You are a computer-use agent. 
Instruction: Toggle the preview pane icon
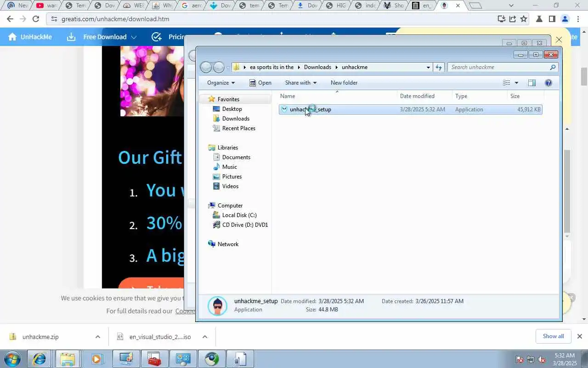pos(532,83)
